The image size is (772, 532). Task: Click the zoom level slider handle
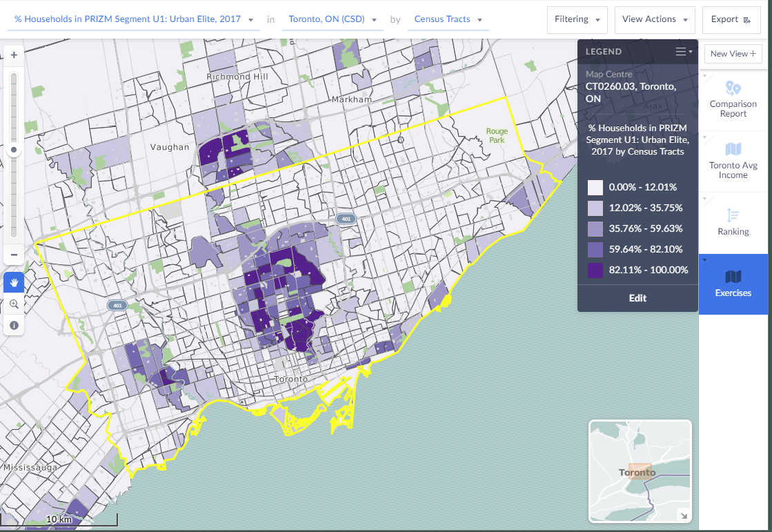[14, 149]
